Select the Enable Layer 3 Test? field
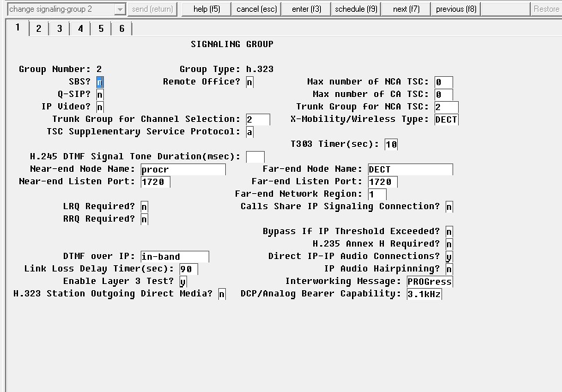This screenshot has height=392, width=562. coord(183,282)
